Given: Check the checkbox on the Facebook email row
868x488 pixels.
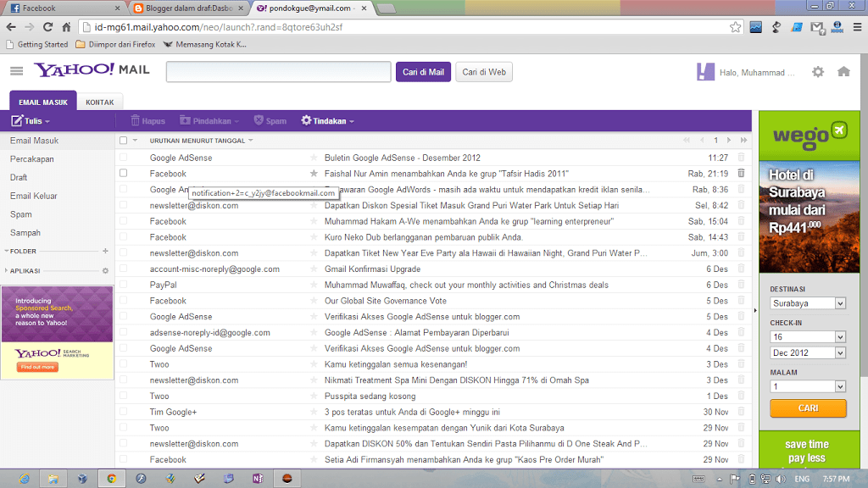Looking at the screenshot, I should click(121, 175).
